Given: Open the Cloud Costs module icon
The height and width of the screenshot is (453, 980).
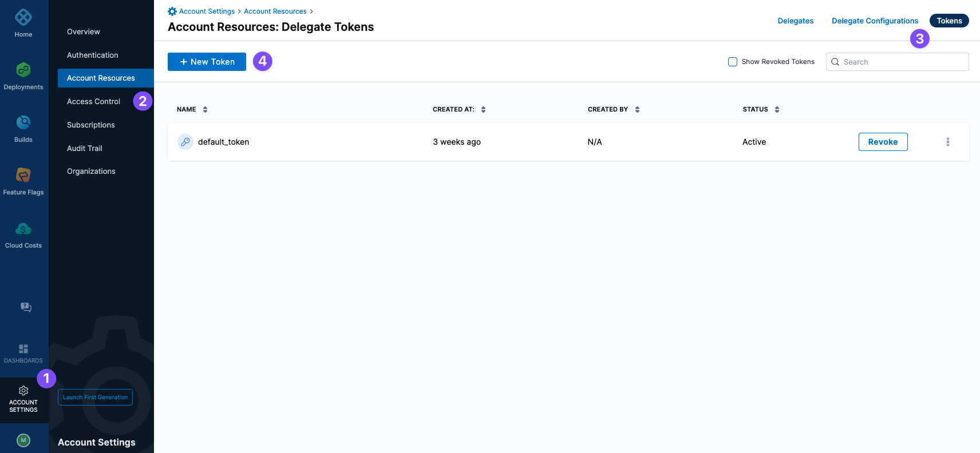Looking at the screenshot, I should pyautogui.click(x=23, y=228).
